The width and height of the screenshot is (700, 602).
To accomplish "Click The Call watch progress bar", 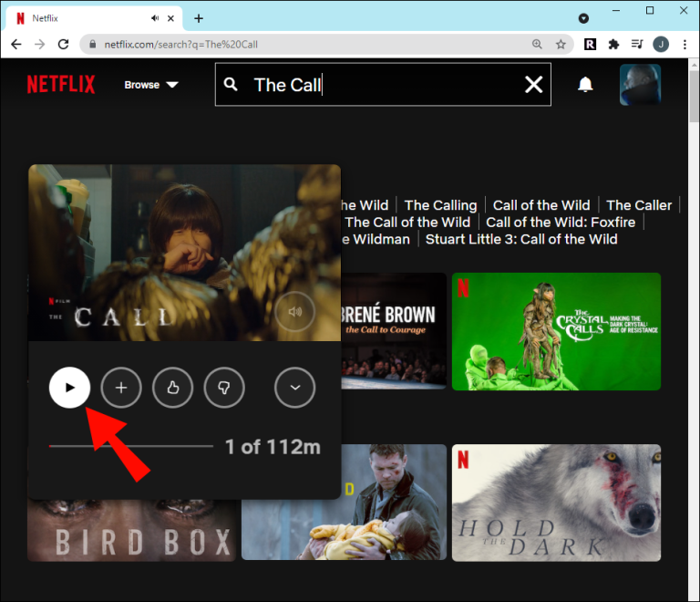I will 131,446.
